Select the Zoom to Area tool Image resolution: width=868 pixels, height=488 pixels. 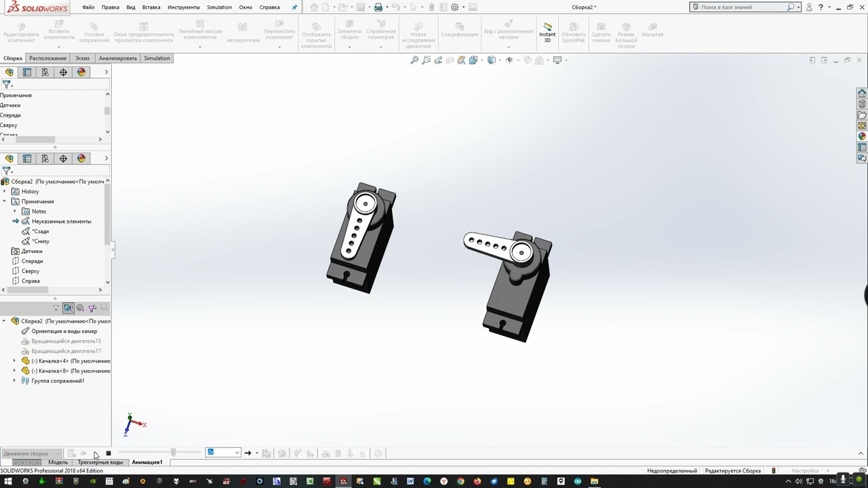pyautogui.click(x=426, y=60)
